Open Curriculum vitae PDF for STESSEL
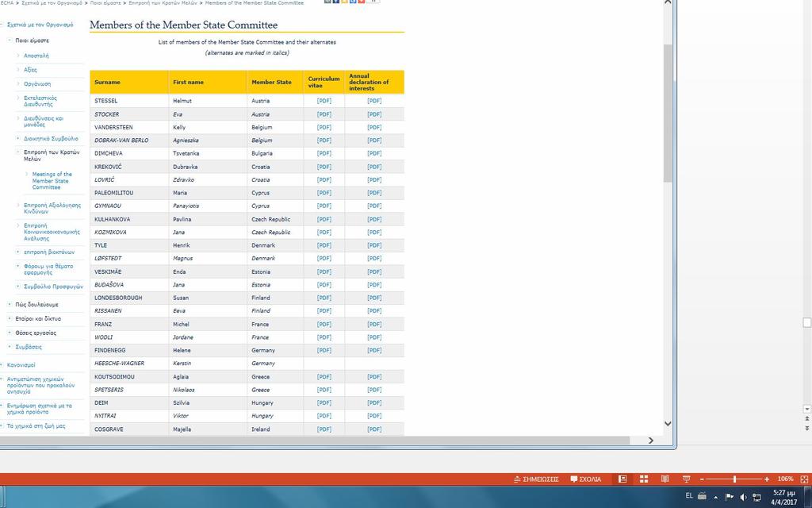 pyautogui.click(x=324, y=101)
